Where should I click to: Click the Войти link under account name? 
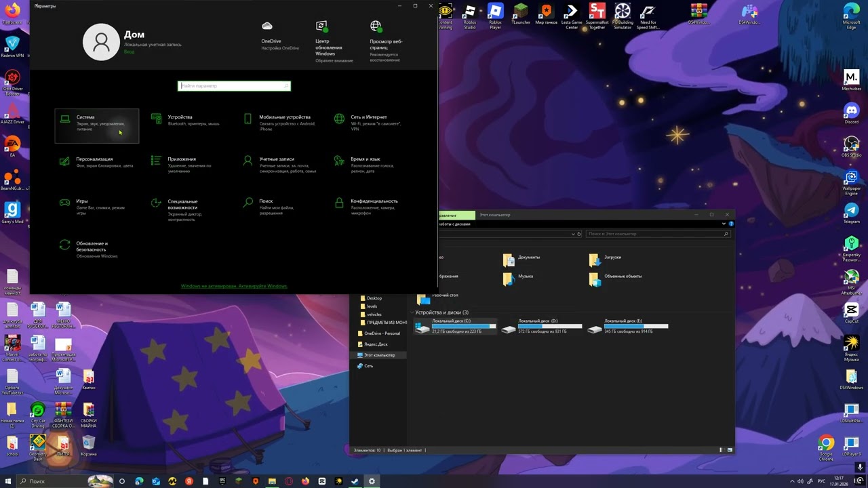pos(129,52)
